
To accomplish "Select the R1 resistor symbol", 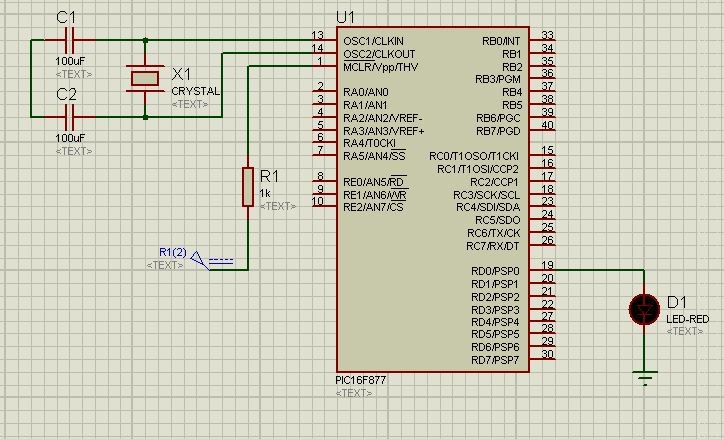I will 247,187.
